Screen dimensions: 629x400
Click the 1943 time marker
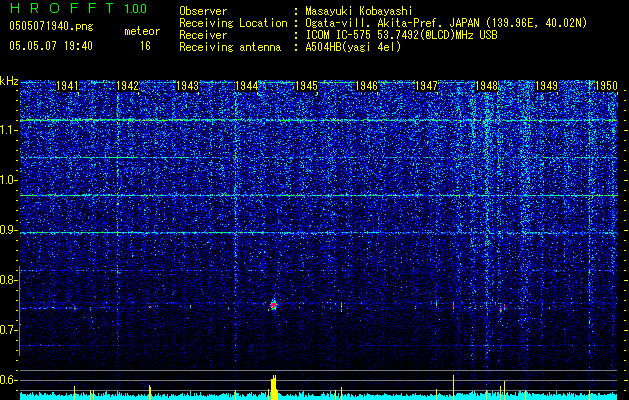click(187, 86)
